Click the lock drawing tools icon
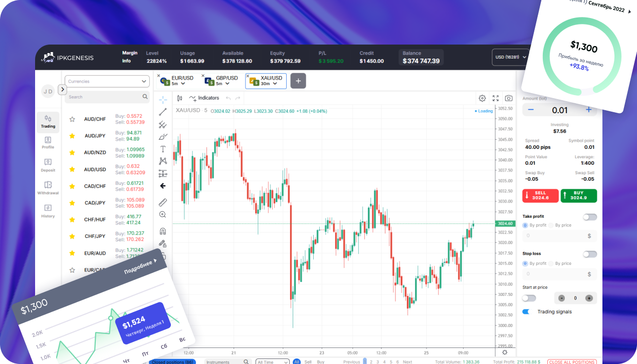This screenshot has height=364, width=637. point(163,244)
